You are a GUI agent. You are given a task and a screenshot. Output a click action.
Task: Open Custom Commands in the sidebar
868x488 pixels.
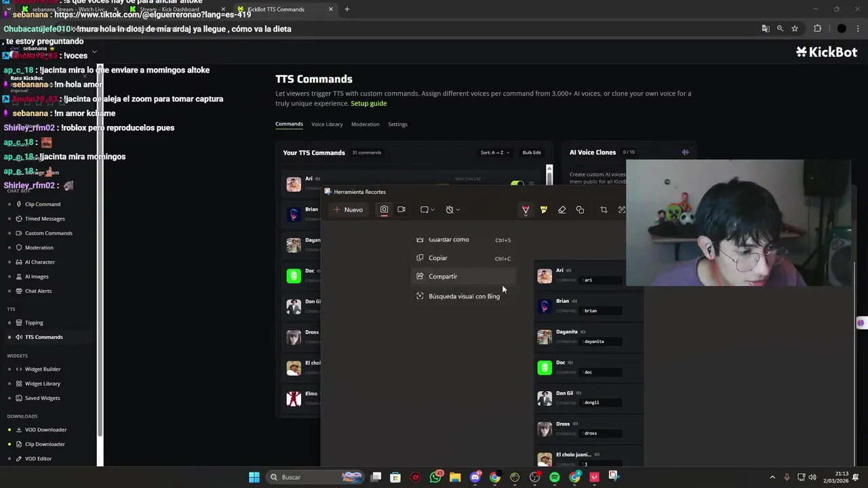[48, 233]
